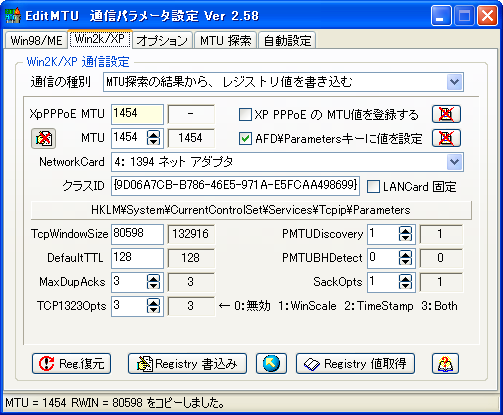
Task: Click the TcpWindowSize input field
Action: (x=137, y=234)
